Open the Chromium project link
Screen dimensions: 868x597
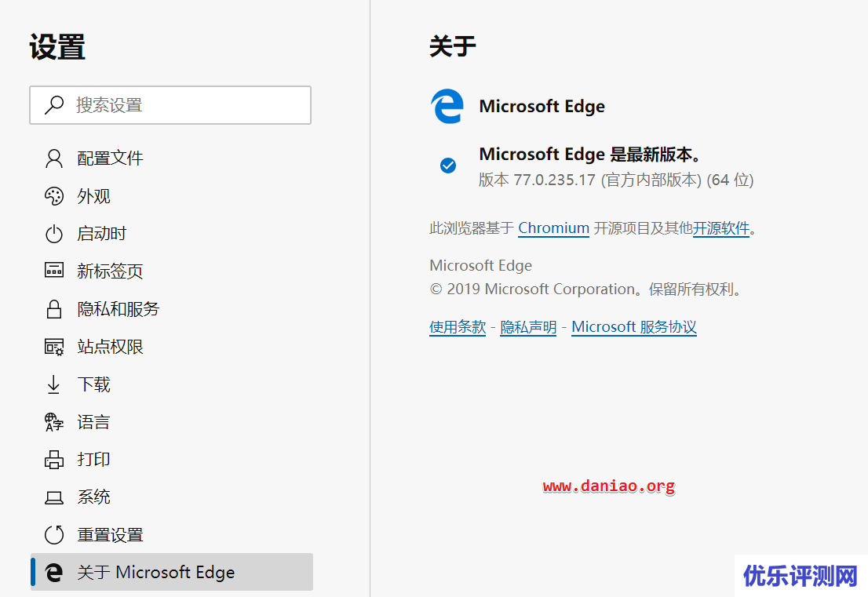point(553,228)
